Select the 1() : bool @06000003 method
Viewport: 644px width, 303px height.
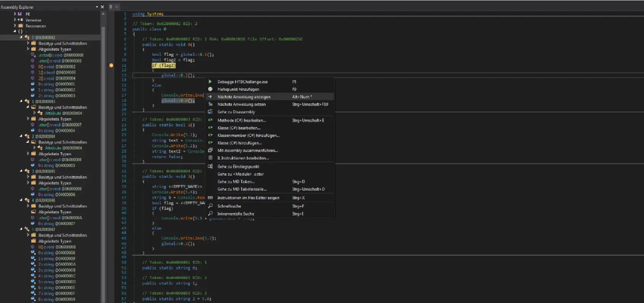pos(56,73)
